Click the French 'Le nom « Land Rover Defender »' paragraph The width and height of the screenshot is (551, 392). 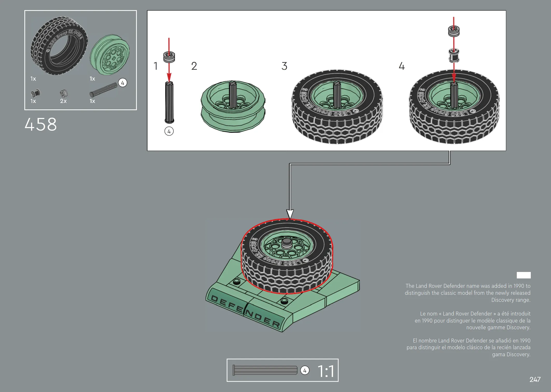pyautogui.click(x=472, y=320)
